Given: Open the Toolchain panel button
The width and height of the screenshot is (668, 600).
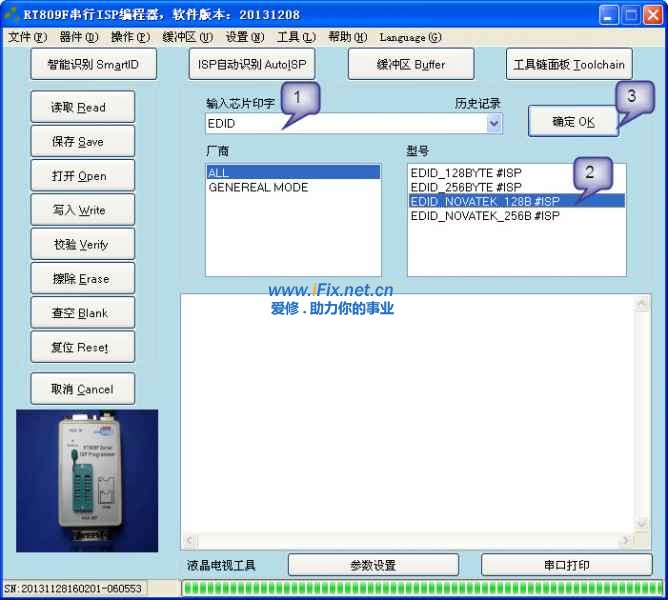Looking at the screenshot, I should 568,64.
